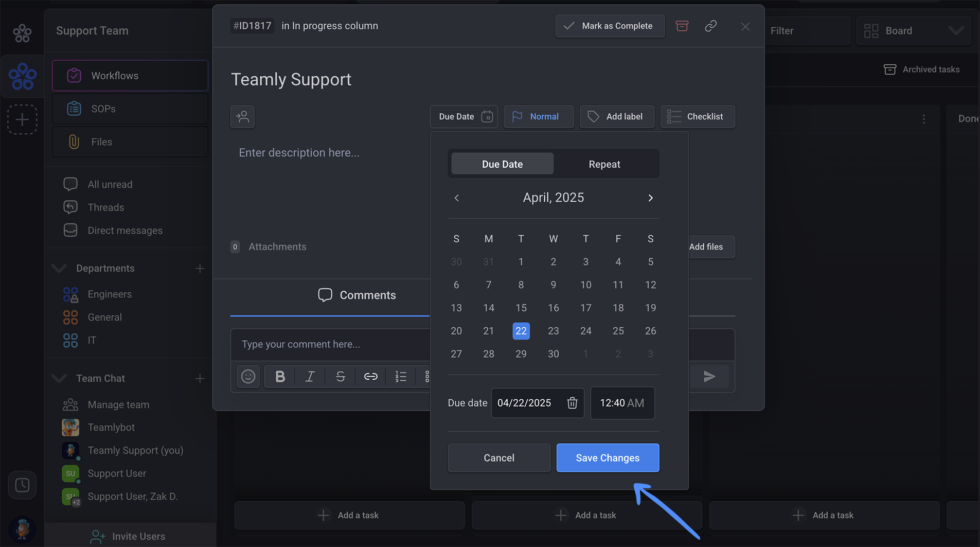Viewport: 980px width, 547px height.
Task: Select April 22 in calendar
Action: pyautogui.click(x=521, y=331)
